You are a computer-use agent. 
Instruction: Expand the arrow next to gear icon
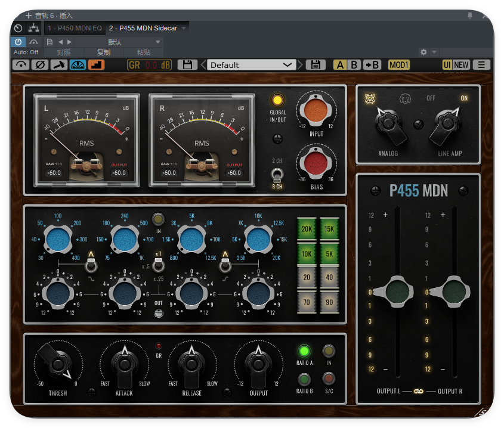tap(434, 52)
